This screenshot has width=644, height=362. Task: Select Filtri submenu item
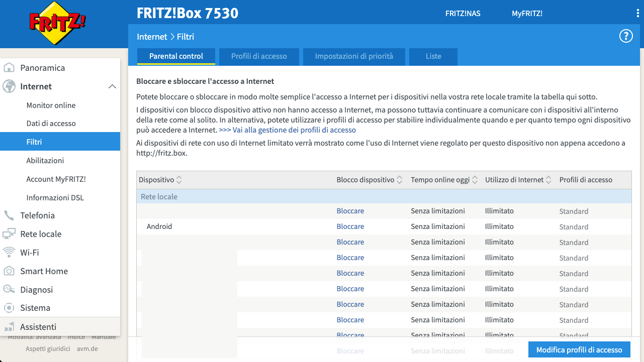[x=60, y=142]
